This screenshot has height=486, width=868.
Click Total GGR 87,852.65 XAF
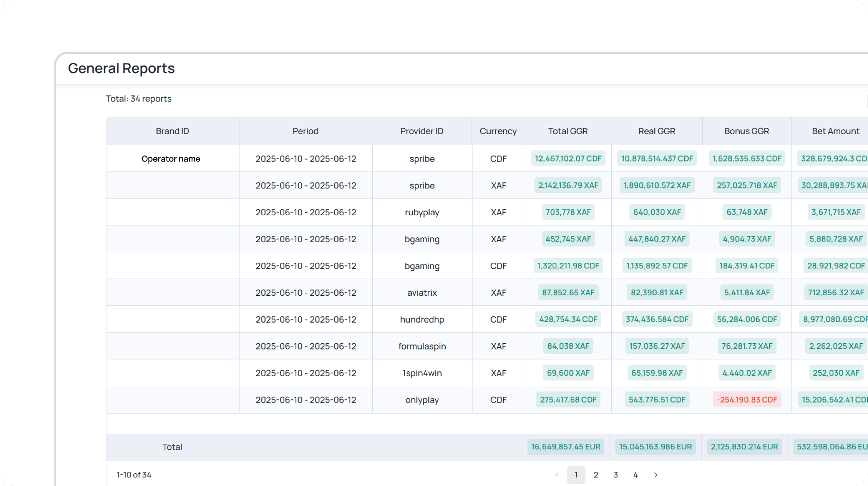click(x=568, y=293)
